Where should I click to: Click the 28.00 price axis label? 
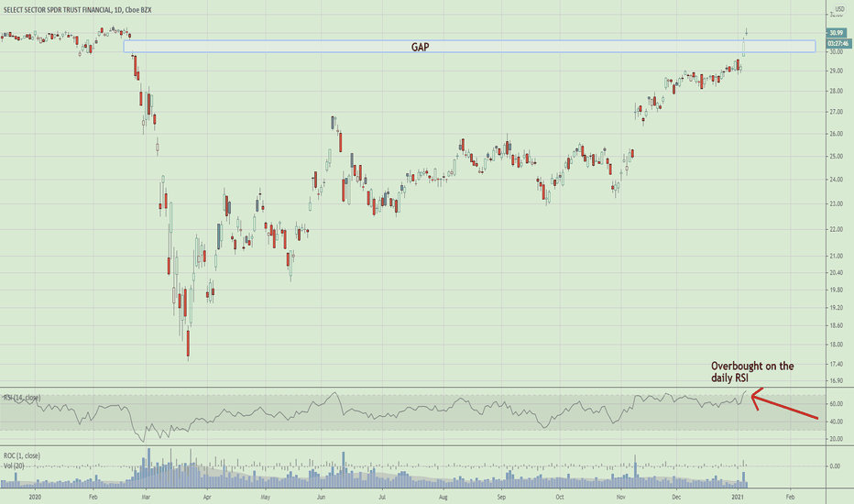click(836, 91)
